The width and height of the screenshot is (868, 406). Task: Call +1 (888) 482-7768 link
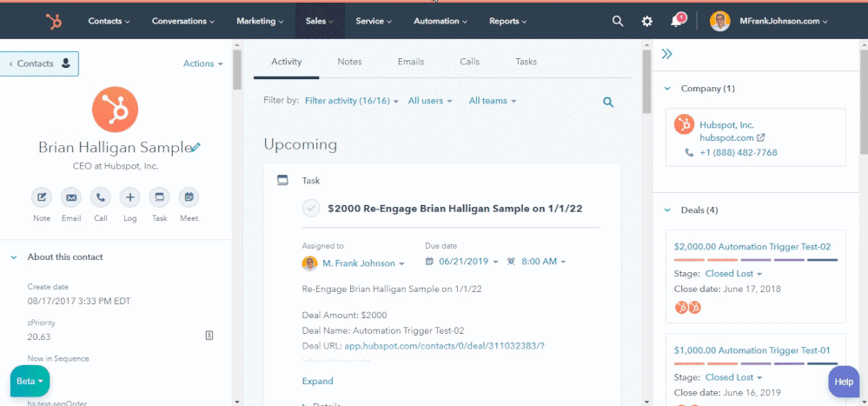739,152
